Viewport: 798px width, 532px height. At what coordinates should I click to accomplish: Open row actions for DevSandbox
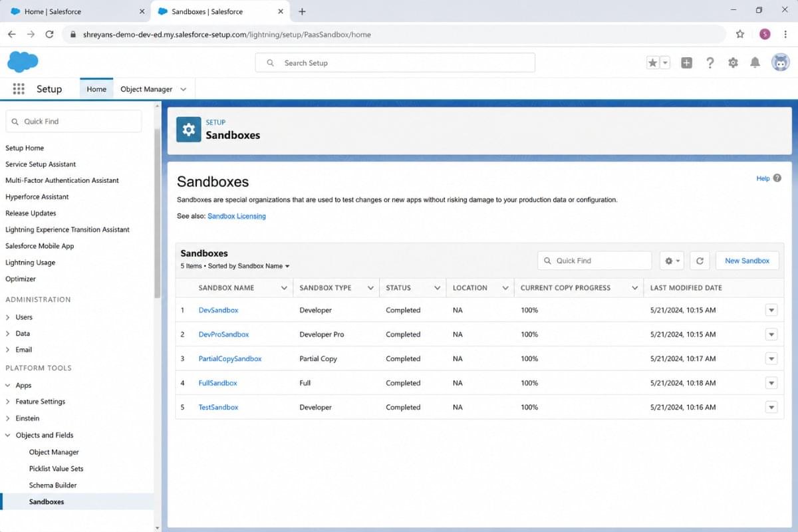tap(771, 310)
